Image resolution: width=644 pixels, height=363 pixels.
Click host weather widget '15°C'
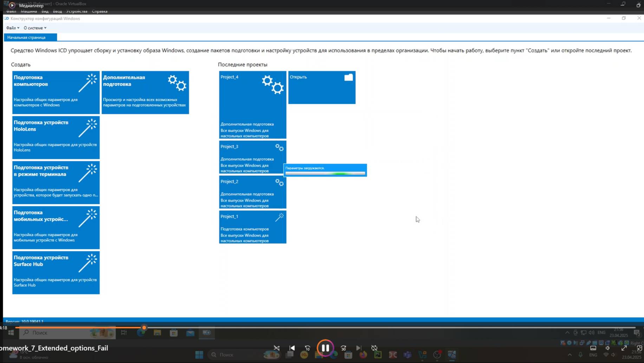pyautogui.click(x=28, y=355)
